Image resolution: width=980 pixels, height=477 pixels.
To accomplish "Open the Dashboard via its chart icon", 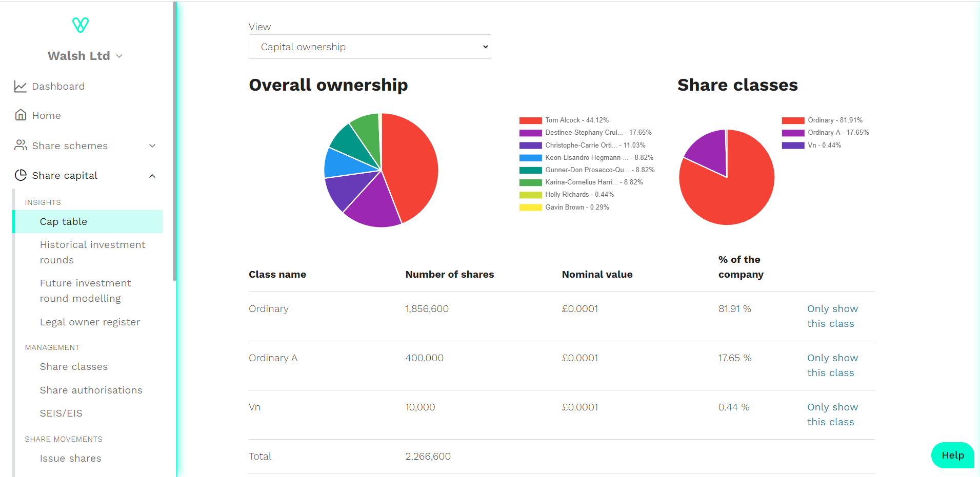I will 21,86.
